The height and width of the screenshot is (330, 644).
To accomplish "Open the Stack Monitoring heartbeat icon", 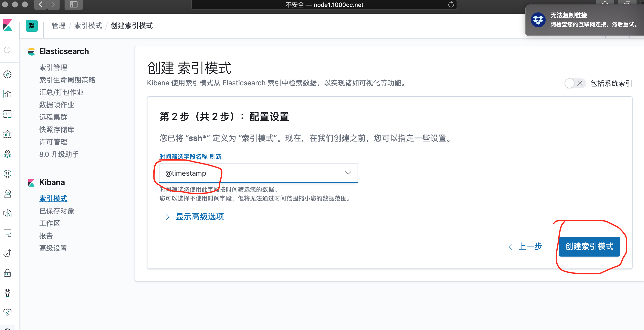I will tap(7, 312).
